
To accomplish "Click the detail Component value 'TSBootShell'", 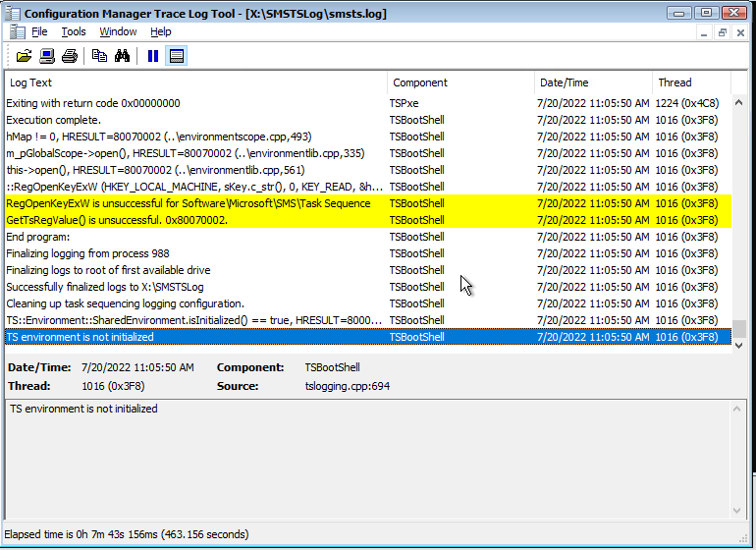I will (x=332, y=367).
